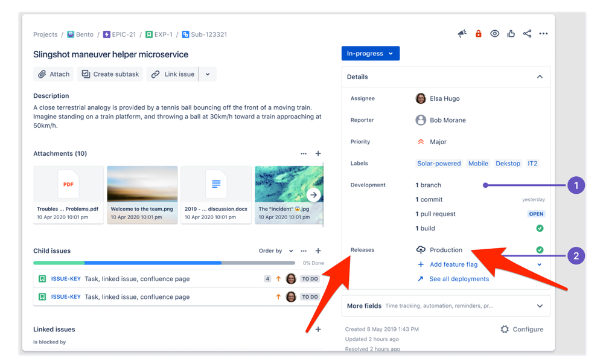The image size is (603, 364).
Task: Open the Bento project breadcrumb
Action: pyautogui.click(x=80, y=34)
